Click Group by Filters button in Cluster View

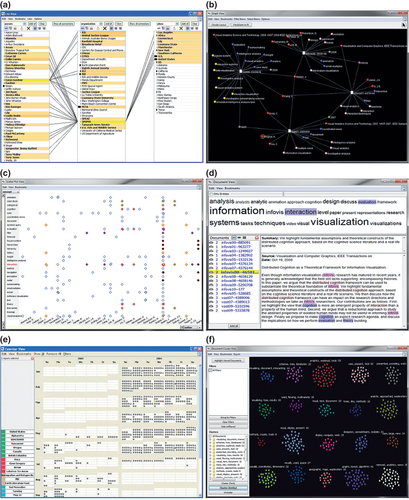(228, 418)
